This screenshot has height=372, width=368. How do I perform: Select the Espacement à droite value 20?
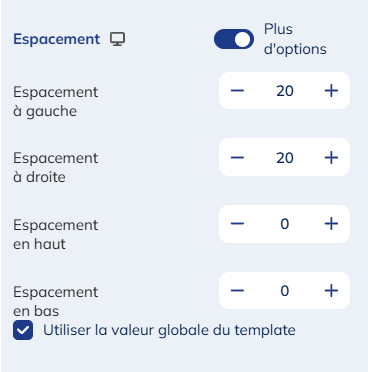tap(285, 157)
